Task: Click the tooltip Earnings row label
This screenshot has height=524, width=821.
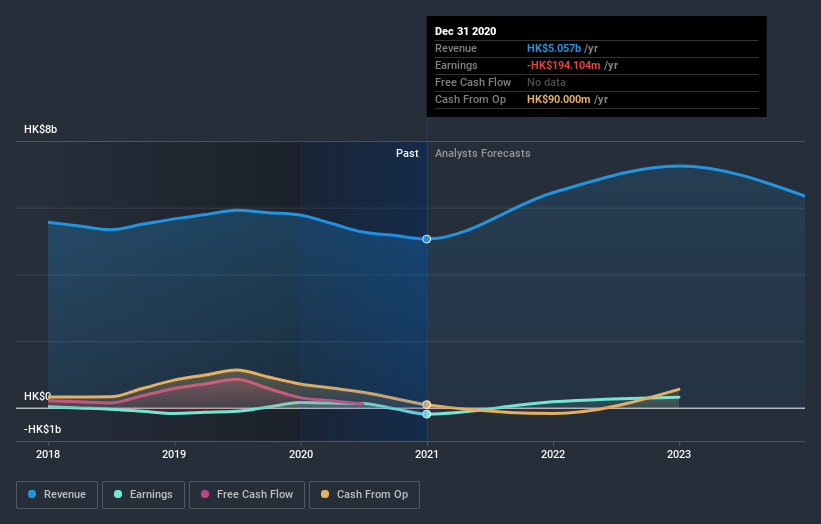Action: pyautogui.click(x=456, y=65)
